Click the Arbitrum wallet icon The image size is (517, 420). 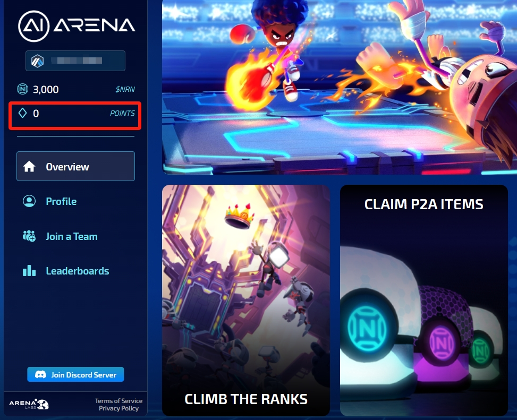click(x=37, y=61)
